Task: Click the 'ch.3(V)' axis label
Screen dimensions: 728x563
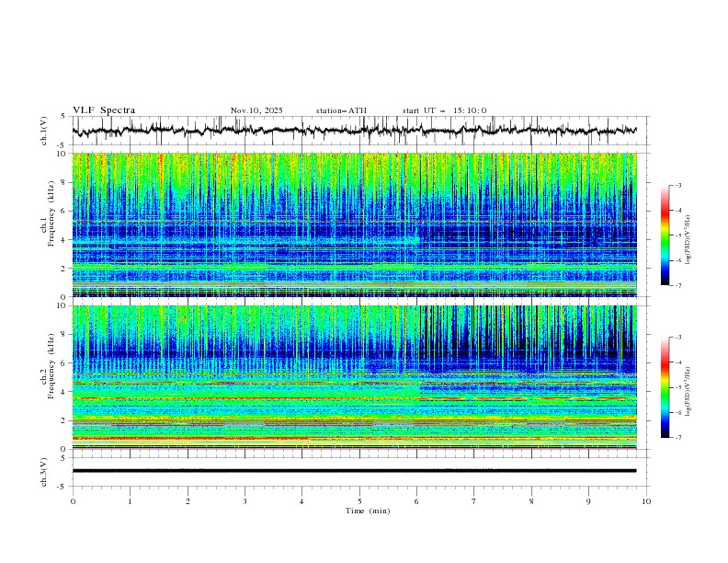Action: pos(44,472)
